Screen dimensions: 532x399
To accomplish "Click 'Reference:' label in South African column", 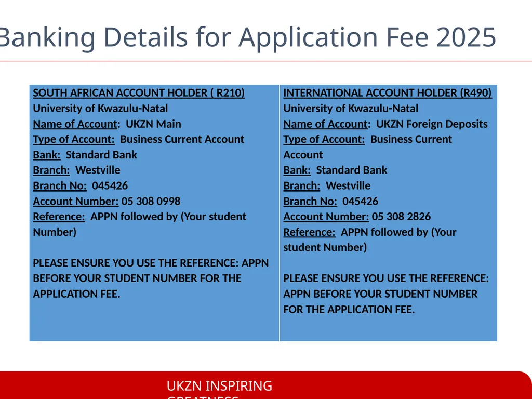I will tap(59, 217).
